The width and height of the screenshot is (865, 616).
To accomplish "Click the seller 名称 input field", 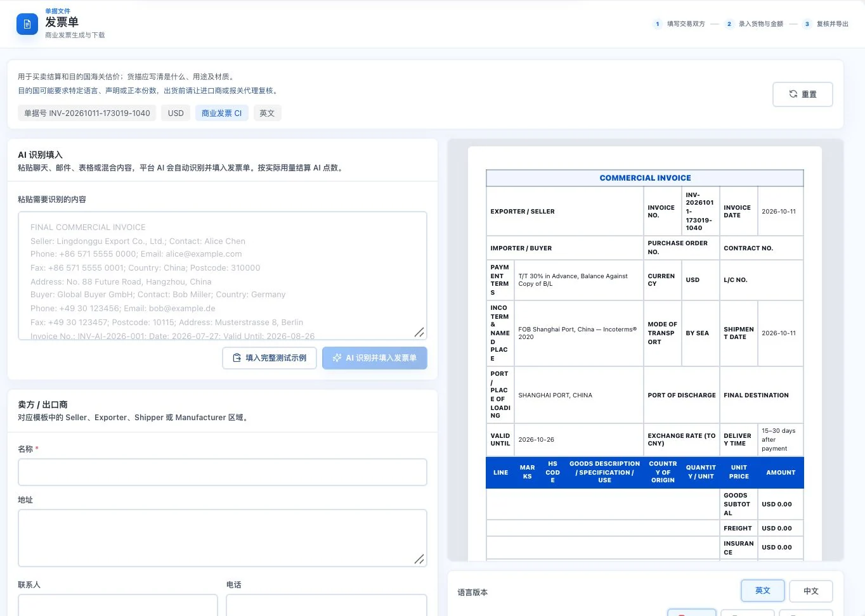I will pos(223,472).
